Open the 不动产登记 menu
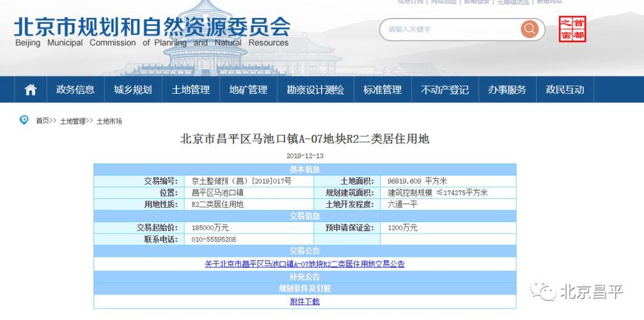Image resolution: width=644 pixels, height=320 pixels. 445,90
